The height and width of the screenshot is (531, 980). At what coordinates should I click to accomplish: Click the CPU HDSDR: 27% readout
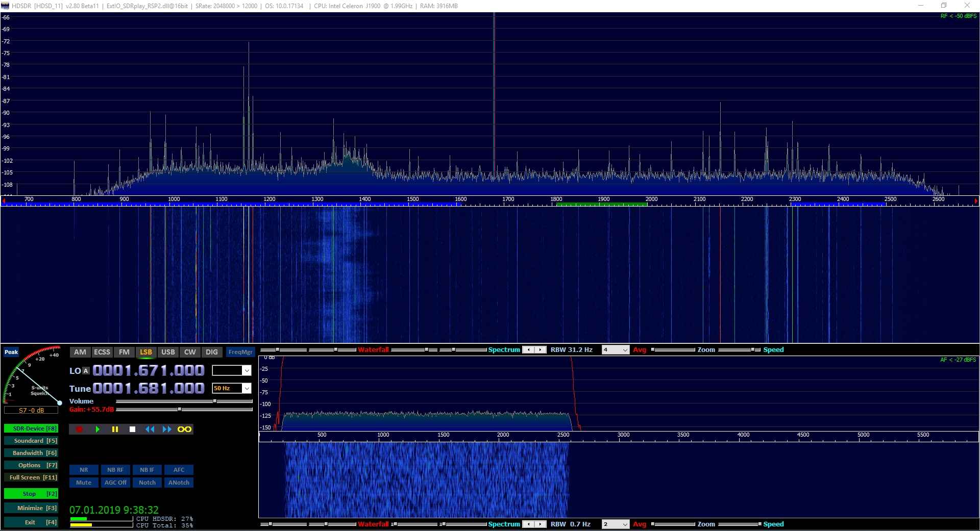(x=165, y=519)
